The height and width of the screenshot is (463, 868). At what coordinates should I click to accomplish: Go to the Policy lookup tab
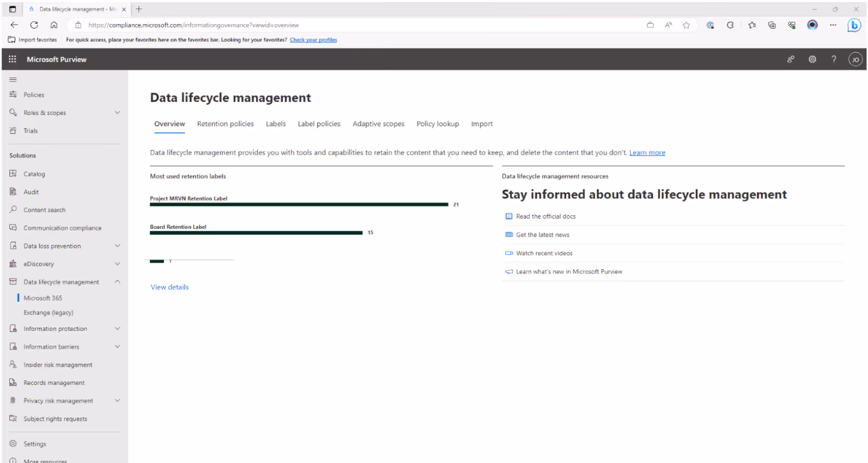[438, 124]
